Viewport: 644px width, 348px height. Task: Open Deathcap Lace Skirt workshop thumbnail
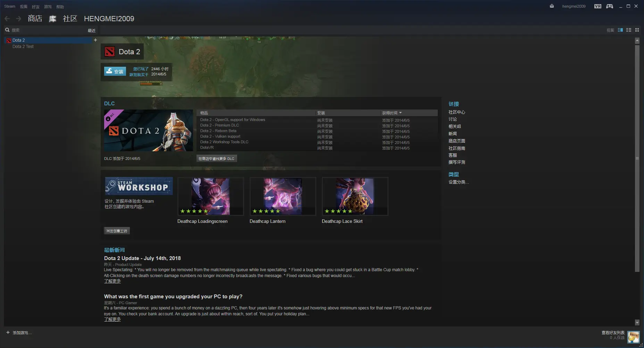[355, 196]
